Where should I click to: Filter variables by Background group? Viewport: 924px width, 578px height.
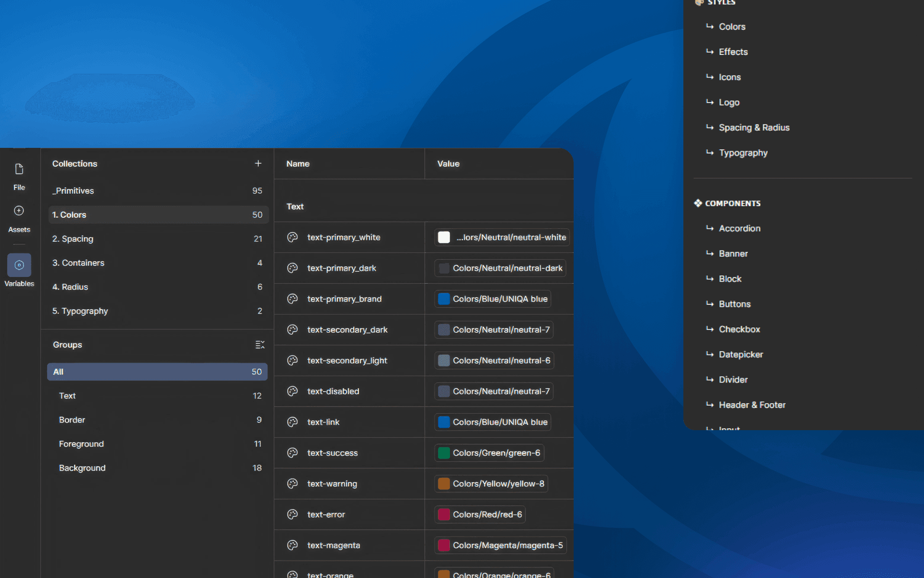click(x=157, y=468)
